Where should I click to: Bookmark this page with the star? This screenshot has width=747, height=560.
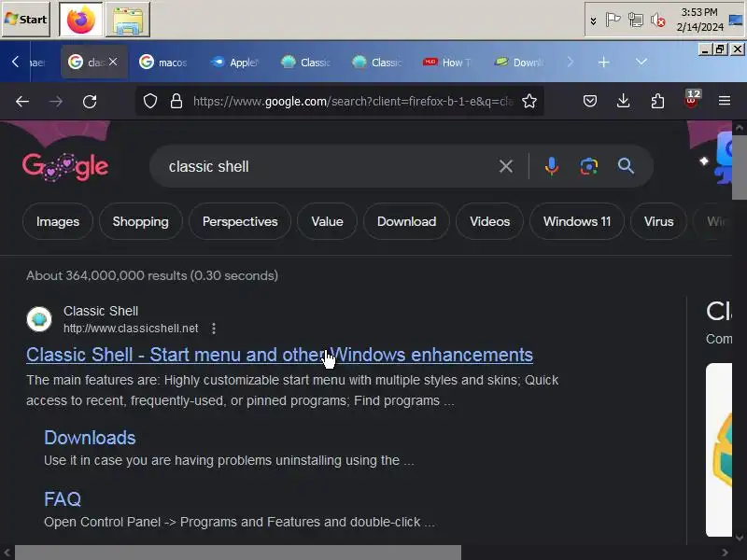(529, 101)
